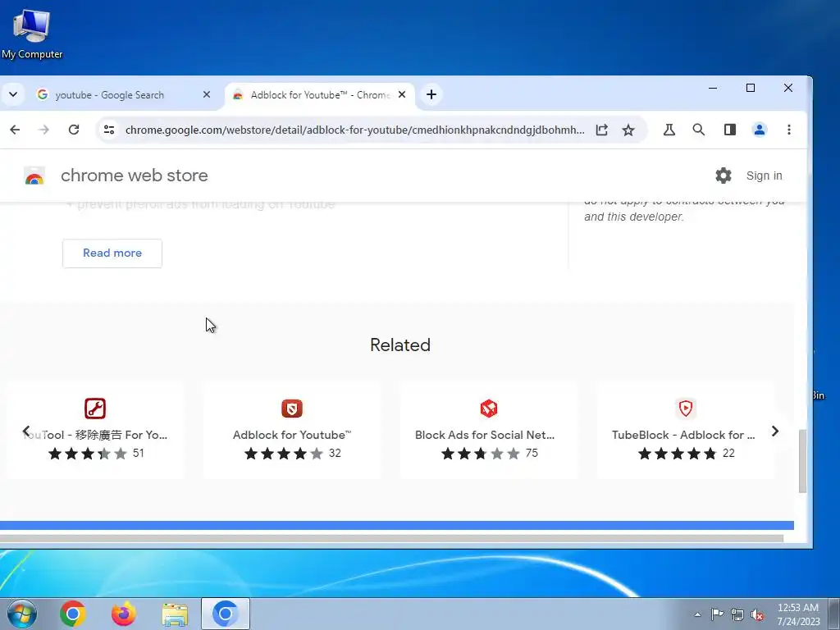Open YouTool wrench icon extension
Image resolution: width=840 pixels, height=630 pixels.
[x=95, y=409]
